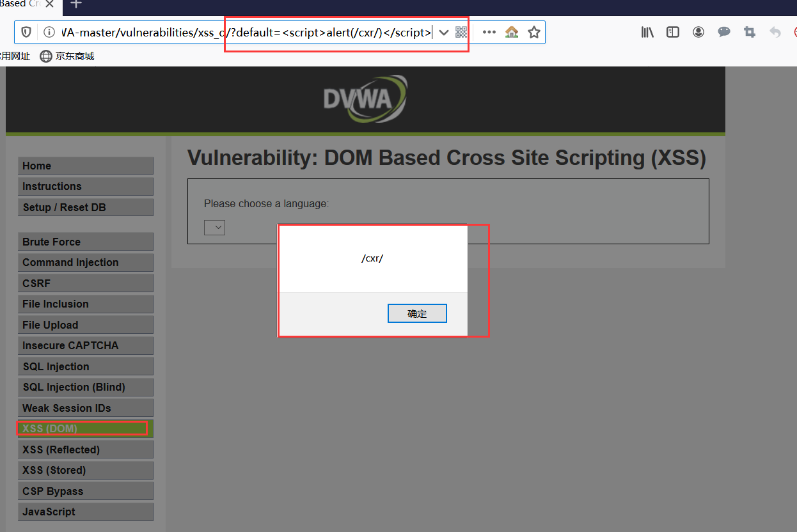797x532 pixels.
Task: Click the undo arrow toolbar icon
Action: 775,32
